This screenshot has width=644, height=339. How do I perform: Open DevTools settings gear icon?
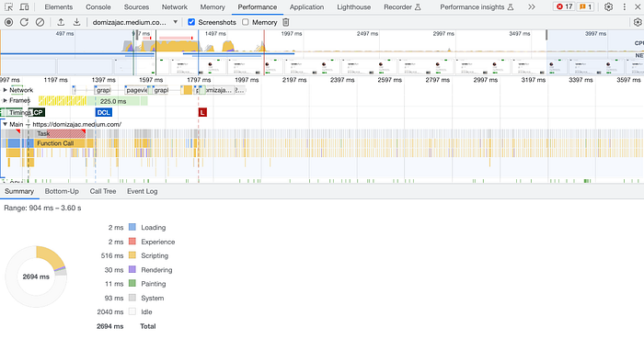(609, 7)
